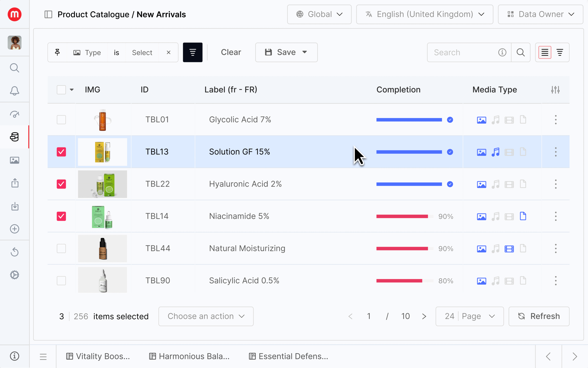Open the black filter list button
The image size is (588, 368).
(192, 52)
